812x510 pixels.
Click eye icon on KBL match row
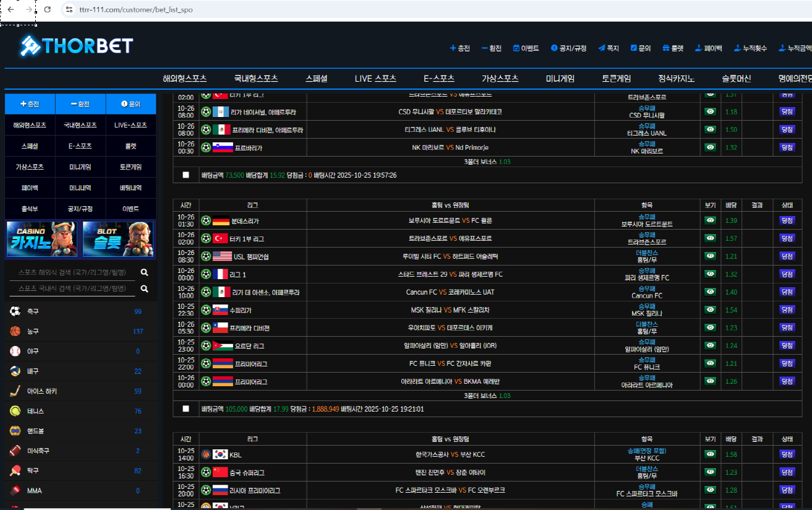click(x=710, y=454)
